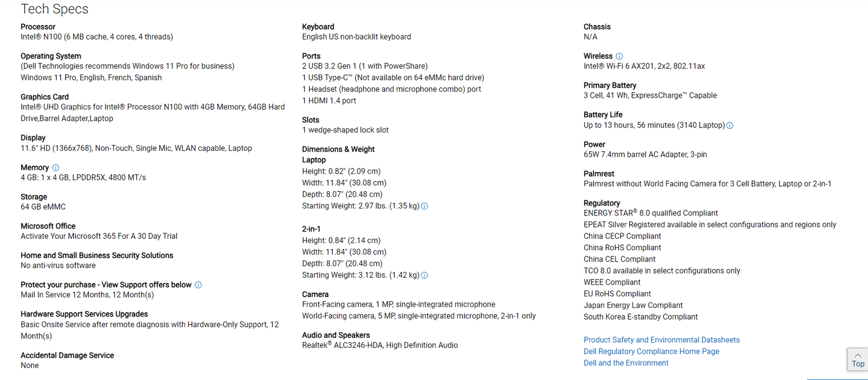Select the Regulatory section heading
This screenshot has width=868, height=380.
(602, 203)
